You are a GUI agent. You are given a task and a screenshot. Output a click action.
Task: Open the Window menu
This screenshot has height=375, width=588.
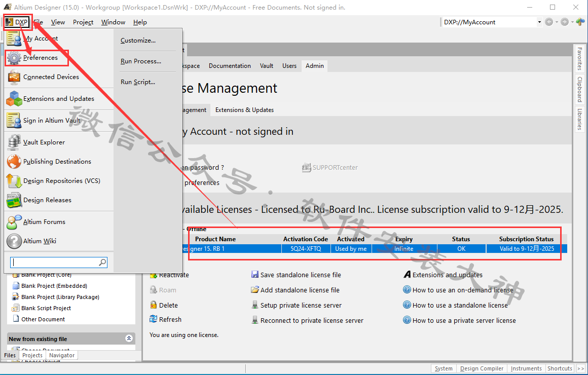click(x=113, y=22)
